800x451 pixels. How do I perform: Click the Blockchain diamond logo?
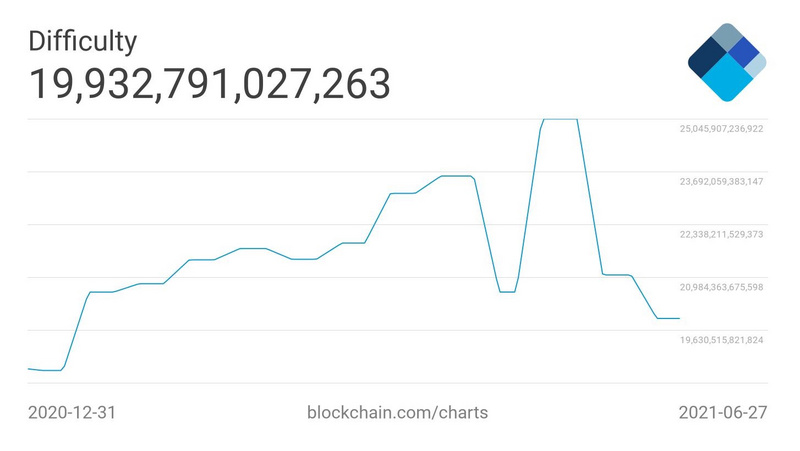727,62
